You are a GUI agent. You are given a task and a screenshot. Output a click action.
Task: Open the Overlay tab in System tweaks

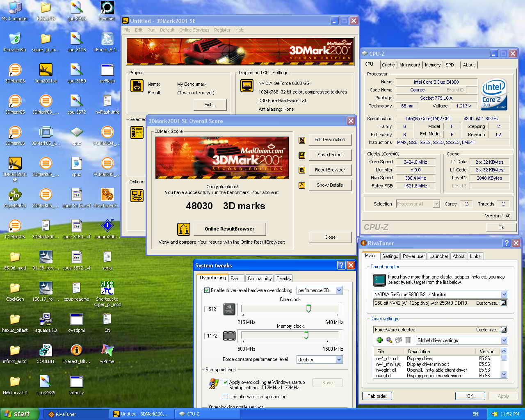point(284,278)
